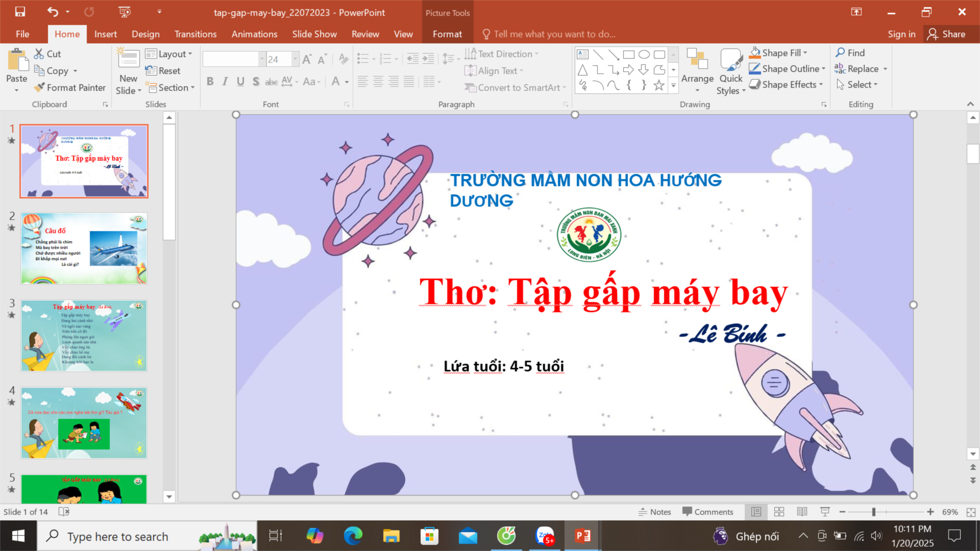Select the rectangle shape in the shapes gallery
The width and height of the screenshot is (980, 551).
[628, 55]
